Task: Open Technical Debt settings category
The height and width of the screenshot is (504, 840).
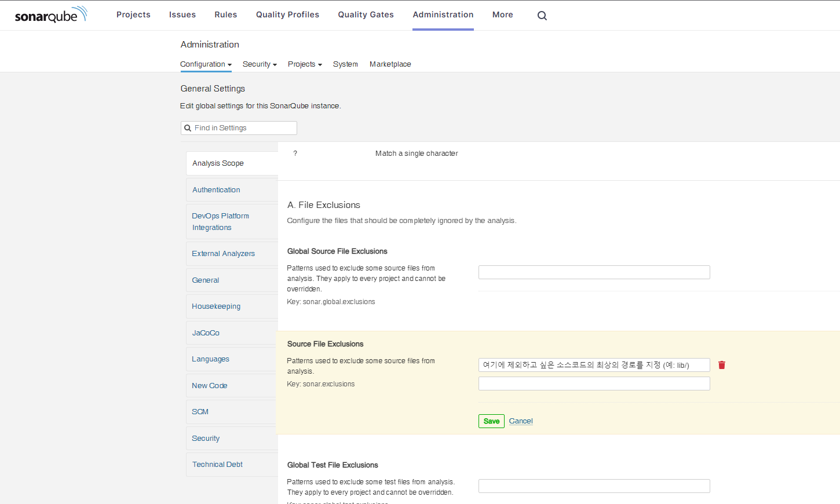Action: click(x=232, y=465)
